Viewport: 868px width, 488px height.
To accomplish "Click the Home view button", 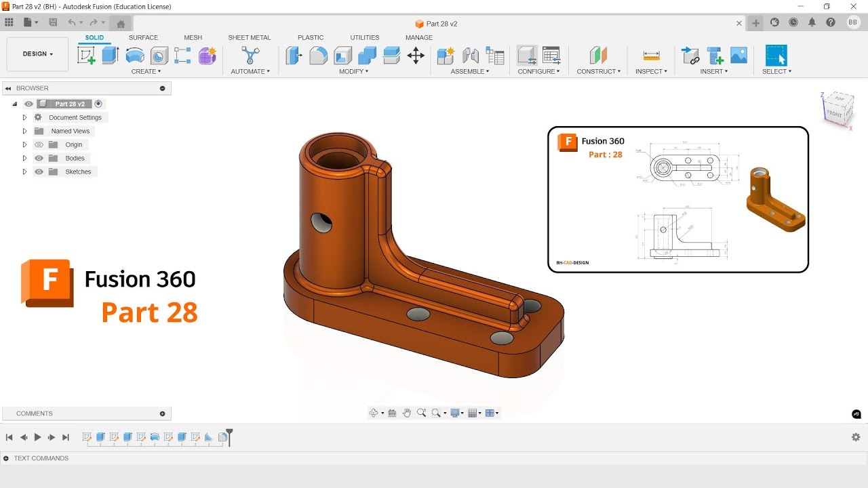I will point(121,24).
